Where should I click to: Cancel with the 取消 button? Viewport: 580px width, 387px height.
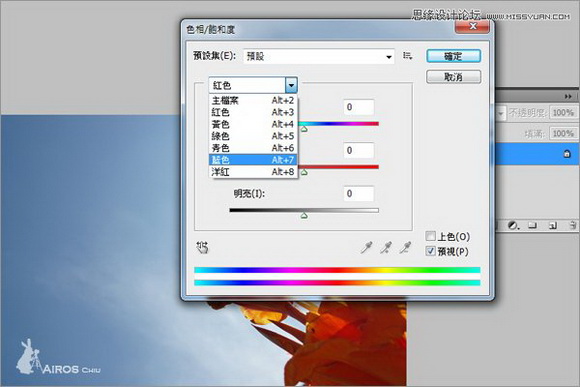453,77
